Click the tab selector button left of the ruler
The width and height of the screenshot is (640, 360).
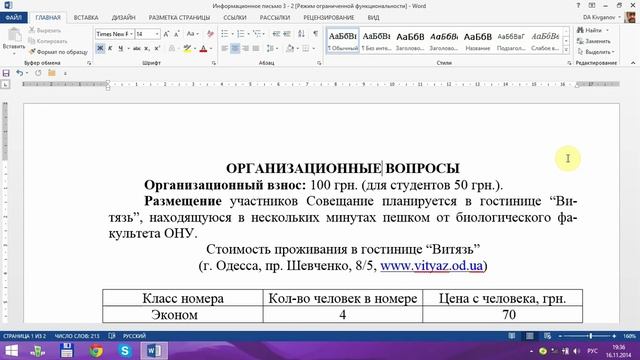pos(5,84)
